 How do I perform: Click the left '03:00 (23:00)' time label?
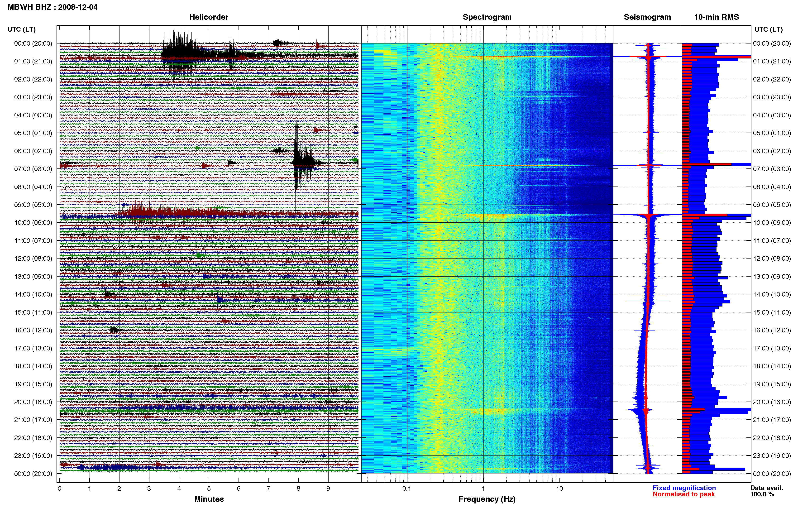pos(33,97)
